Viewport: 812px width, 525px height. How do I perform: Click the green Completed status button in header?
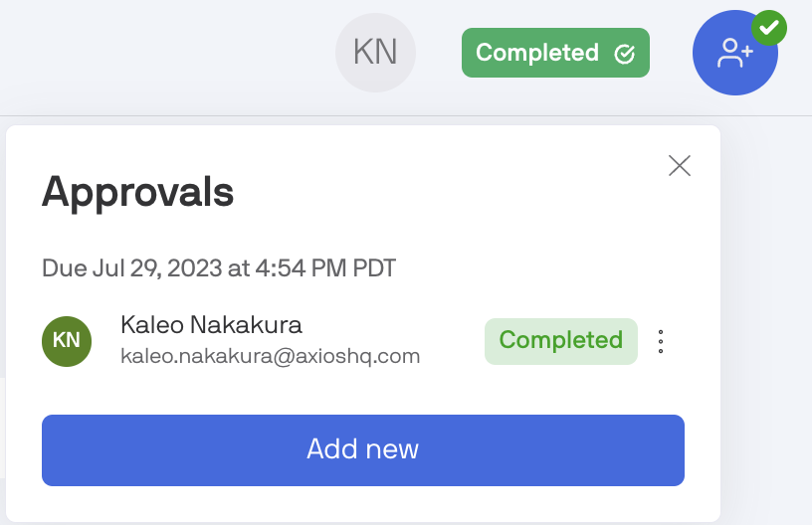point(554,53)
